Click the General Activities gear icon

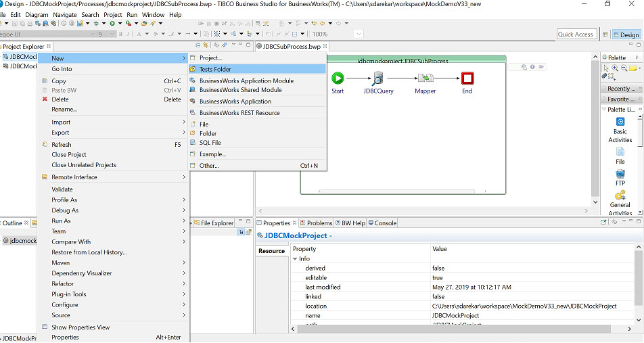coord(620,196)
